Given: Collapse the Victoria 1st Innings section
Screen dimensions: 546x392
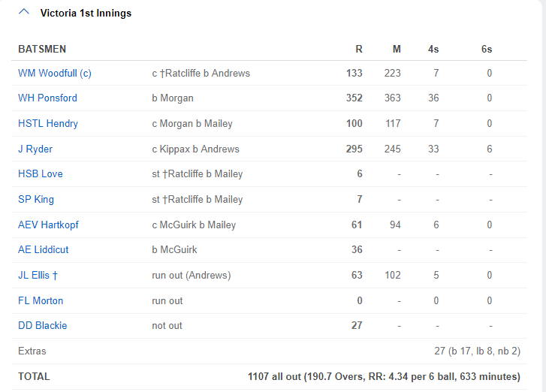Looking at the screenshot, I should [24, 12].
